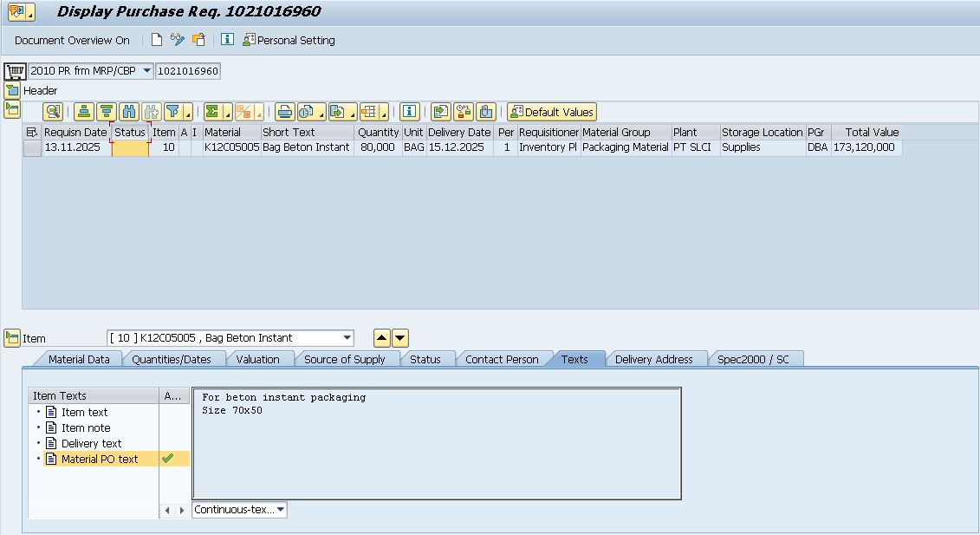Switch to the Delivery Address tab
980x535 pixels.
click(653, 359)
